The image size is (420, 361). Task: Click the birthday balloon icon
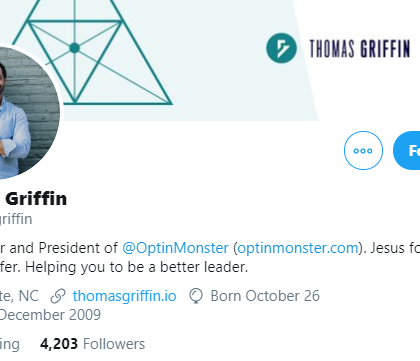196,296
